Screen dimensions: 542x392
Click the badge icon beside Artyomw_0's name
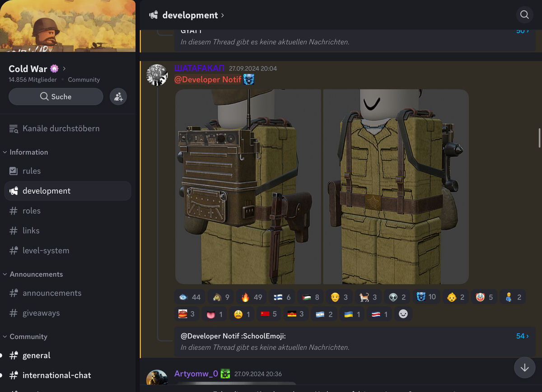225,373
